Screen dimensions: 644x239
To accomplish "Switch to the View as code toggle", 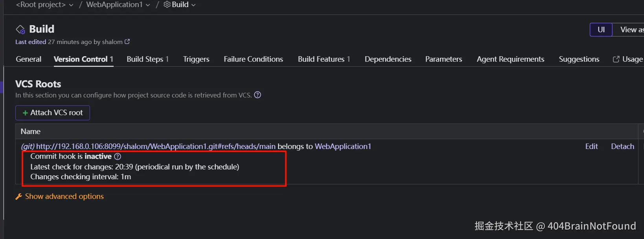I will pyautogui.click(x=630, y=29).
